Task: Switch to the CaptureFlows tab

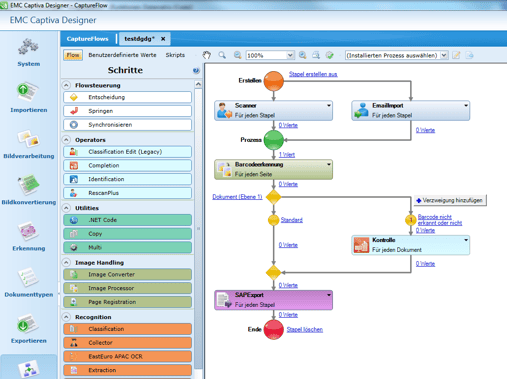Action: coord(87,39)
